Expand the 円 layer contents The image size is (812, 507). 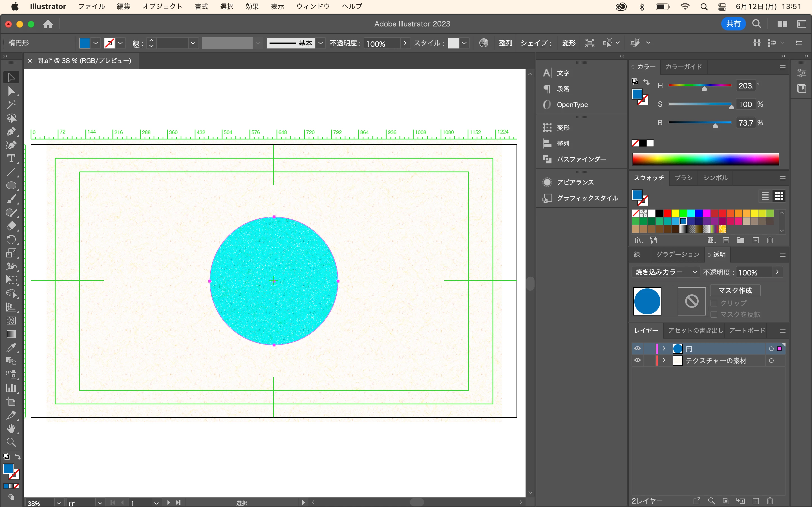click(664, 348)
